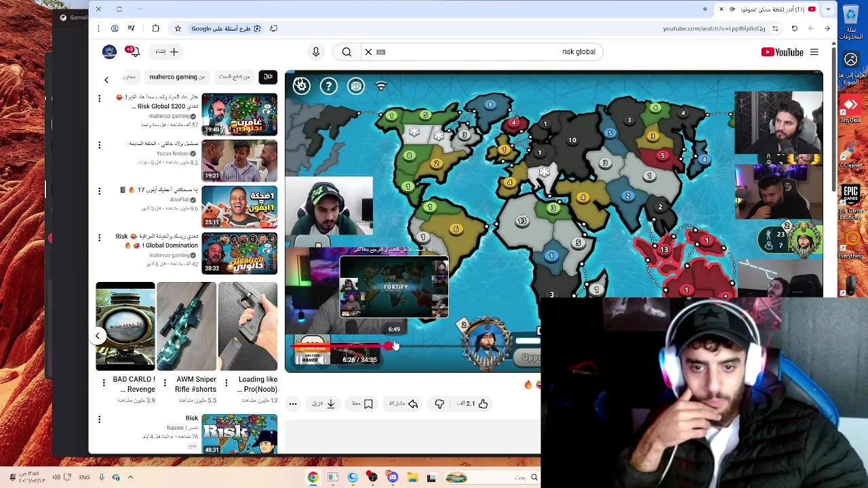
Task: Open 'Loading like Pro(Noob)' short
Action: (248, 326)
